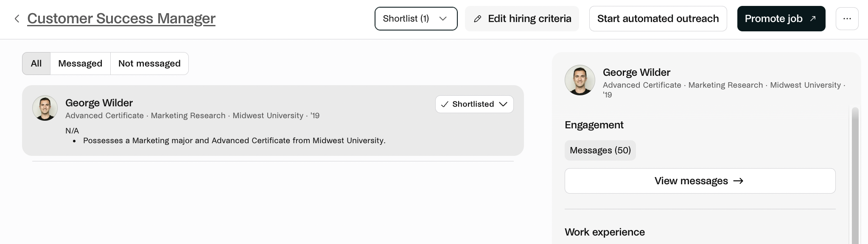
Task: Click the Engagement heading
Action: click(594, 125)
